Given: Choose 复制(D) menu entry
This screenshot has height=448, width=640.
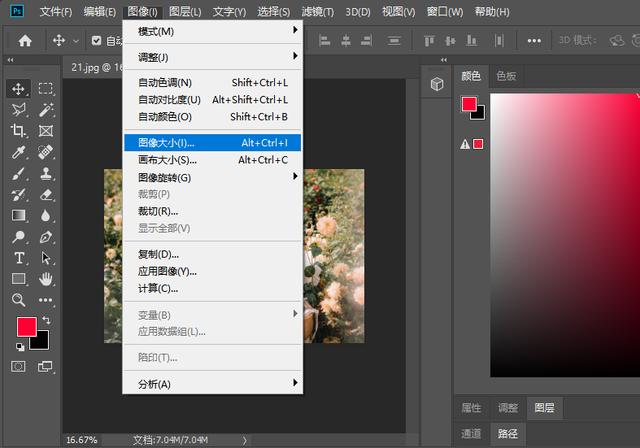Looking at the screenshot, I should click(213, 254).
